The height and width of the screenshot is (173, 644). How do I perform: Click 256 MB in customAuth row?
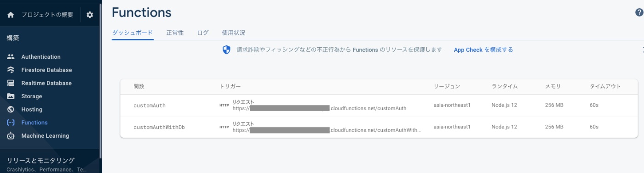click(554, 106)
